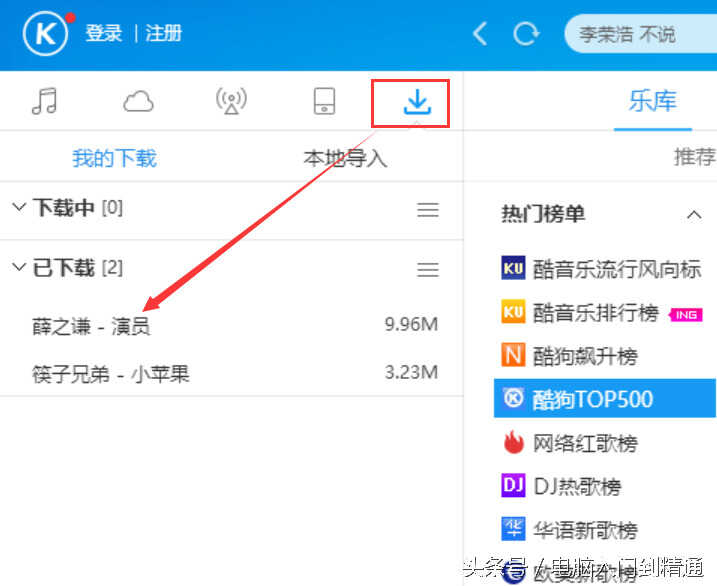Open the download manager tab icon
Viewport: 717px width, 586px height.
pyautogui.click(x=417, y=102)
